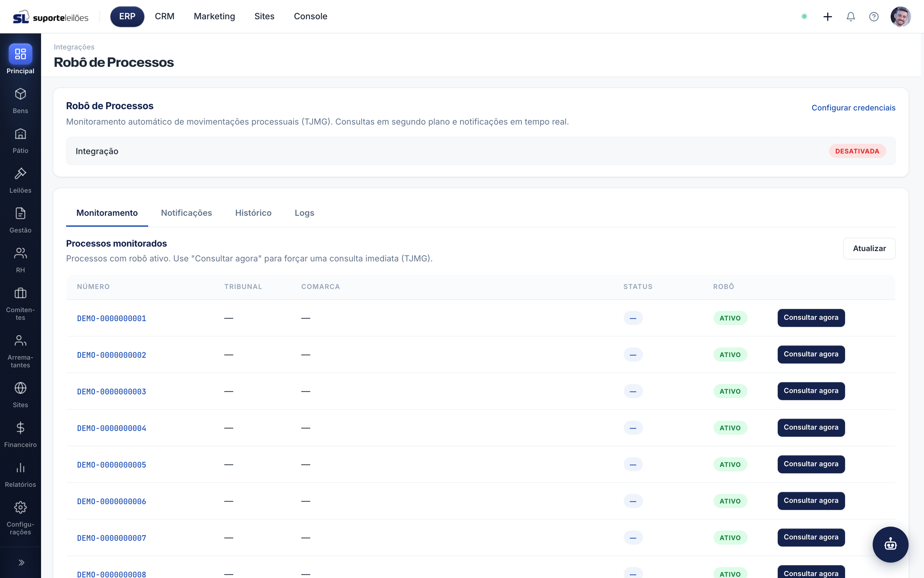This screenshot has height=578, width=924.
Task: Consultar agora for DEMO-0000000001
Action: pyautogui.click(x=811, y=318)
